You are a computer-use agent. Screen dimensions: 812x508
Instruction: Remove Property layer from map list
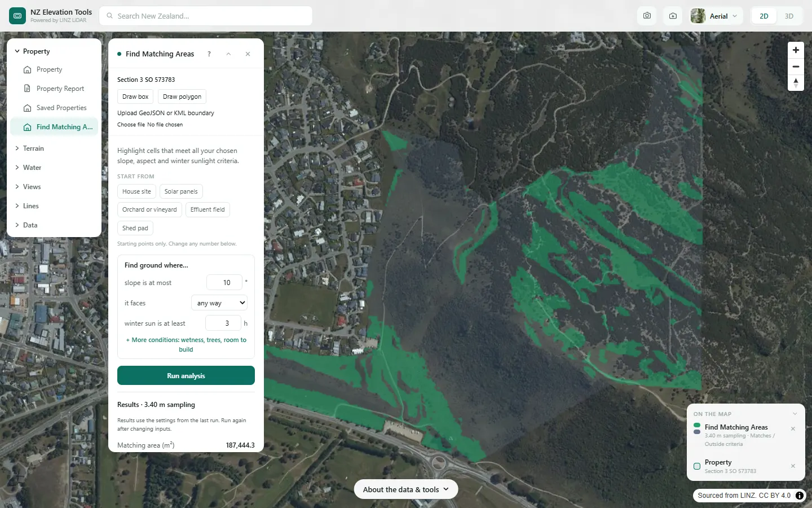793,466
